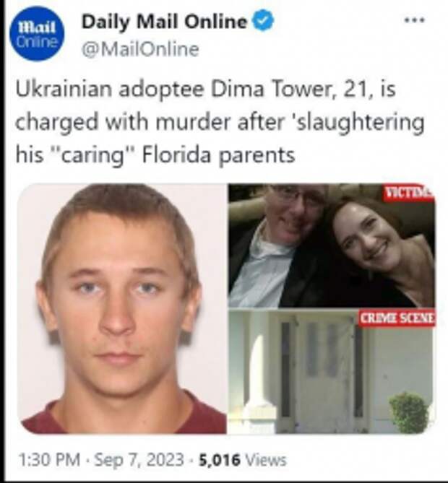The width and height of the screenshot is (448, 483).
Task: Open the three-dot more options menu
Action: (415, 20)
